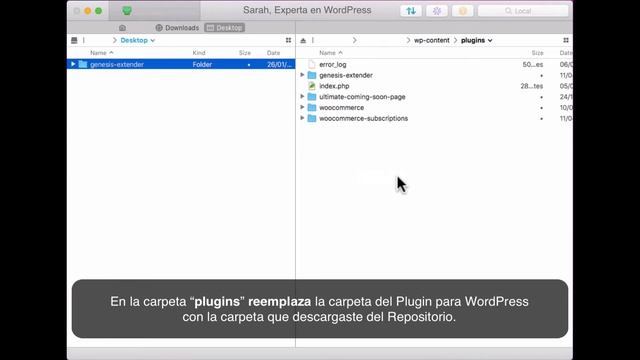The image size is (640, 360).
Task: Click remote genesis-extender folder icon
Action: [x=312, y=75]
